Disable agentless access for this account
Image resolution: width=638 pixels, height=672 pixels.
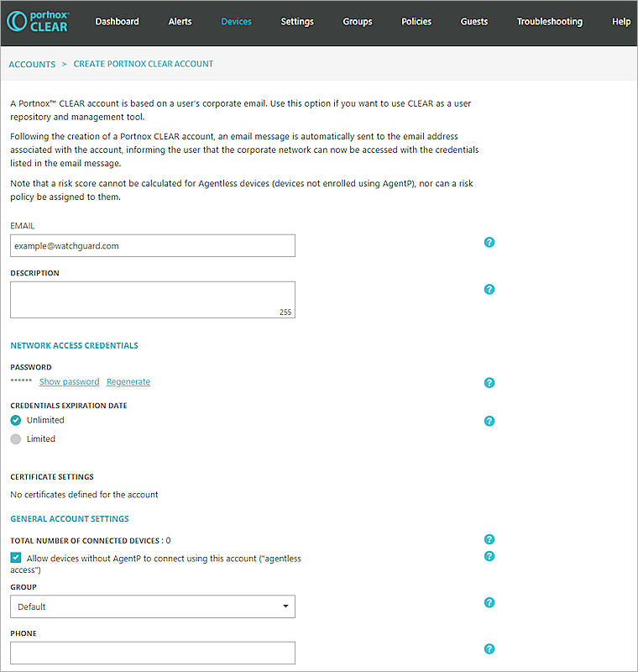coord(15,557)
